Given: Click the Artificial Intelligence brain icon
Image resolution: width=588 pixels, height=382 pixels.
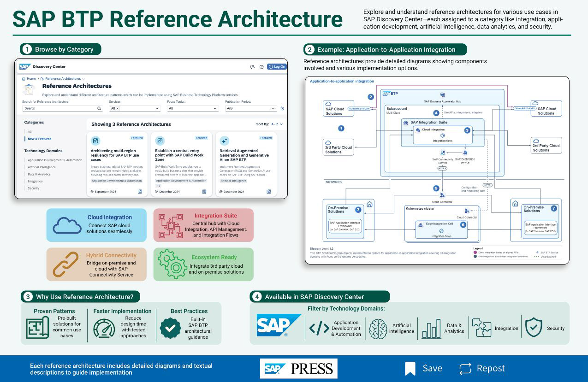Looking at the screenshot, I should click(x=378, y=329).
